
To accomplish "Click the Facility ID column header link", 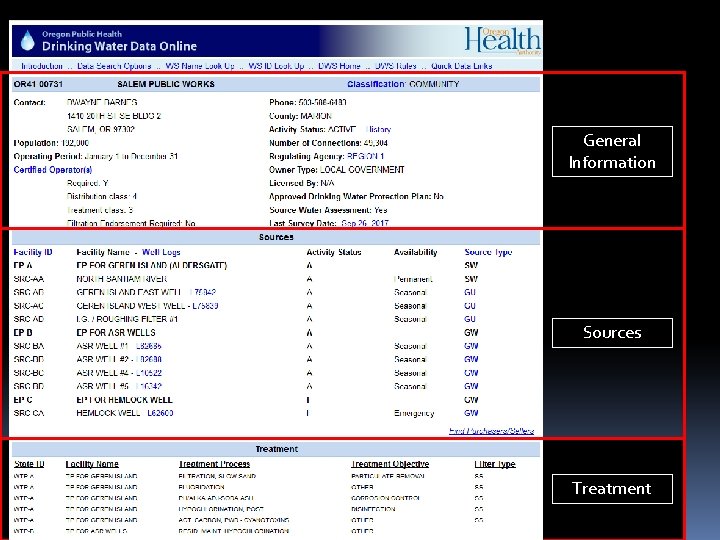I will click(x=33, y=252).
